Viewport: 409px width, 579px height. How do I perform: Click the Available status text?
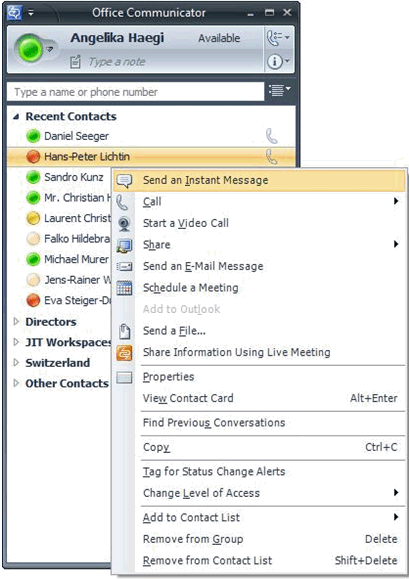219,38
